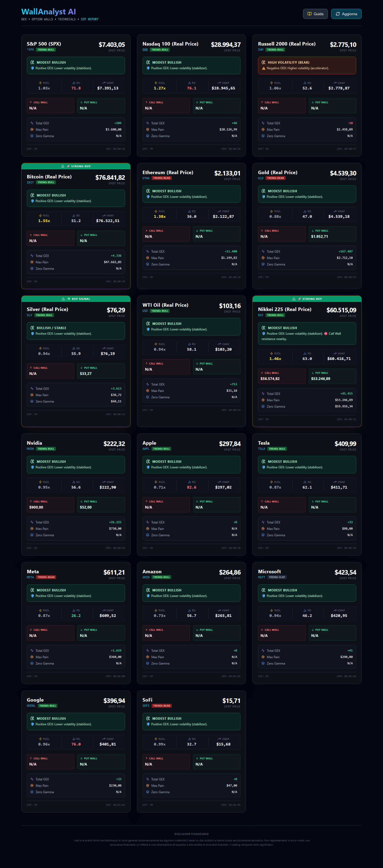Click the GOOGL ticker label

(31, 706)
